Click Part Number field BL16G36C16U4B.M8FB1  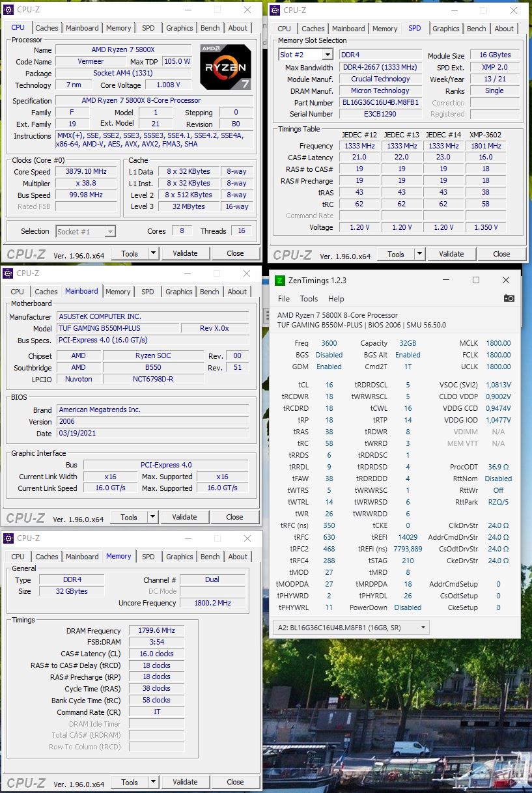pyautogui.click(x=380, y=102)
